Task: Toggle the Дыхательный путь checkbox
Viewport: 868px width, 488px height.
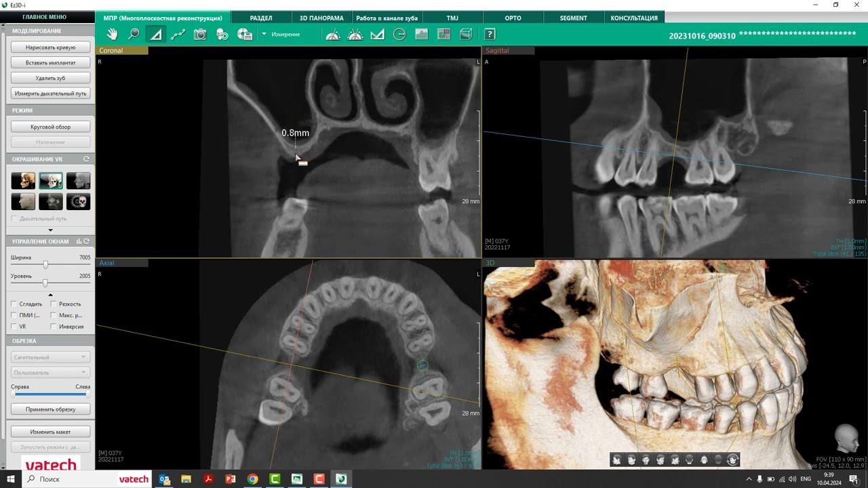Action: point(15,219)
